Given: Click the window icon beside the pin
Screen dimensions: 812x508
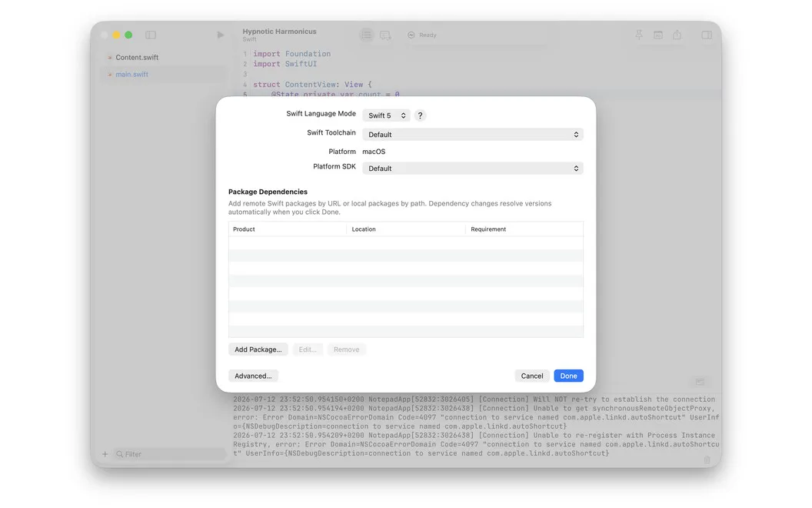Looking at the screenshot, I should click(657, 35).
